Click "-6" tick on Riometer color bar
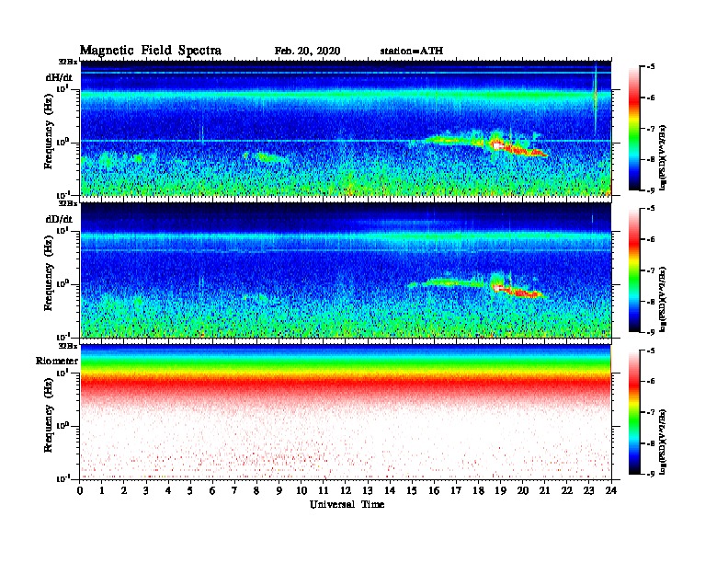This screenshot has width=728, height=563. click(x=650, y=382)
